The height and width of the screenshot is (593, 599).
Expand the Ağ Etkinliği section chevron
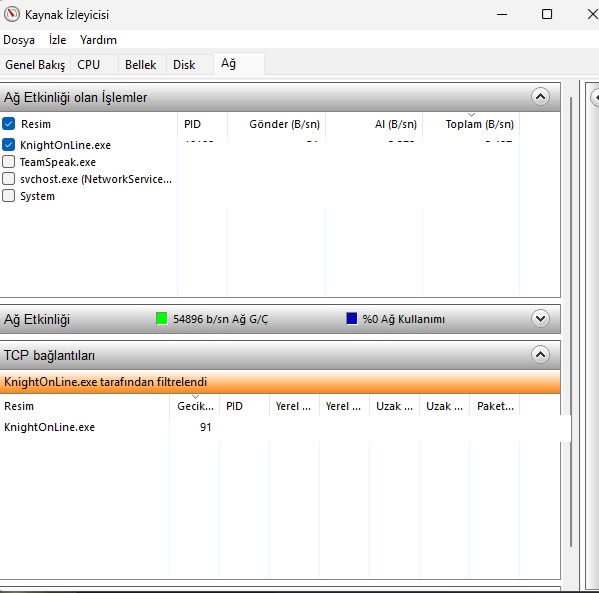[x=540, y=318]
